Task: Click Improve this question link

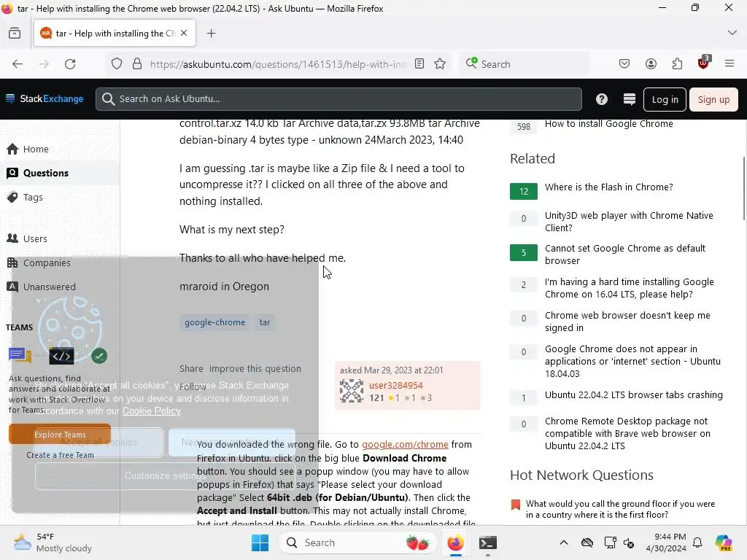Action: point(255,368)
